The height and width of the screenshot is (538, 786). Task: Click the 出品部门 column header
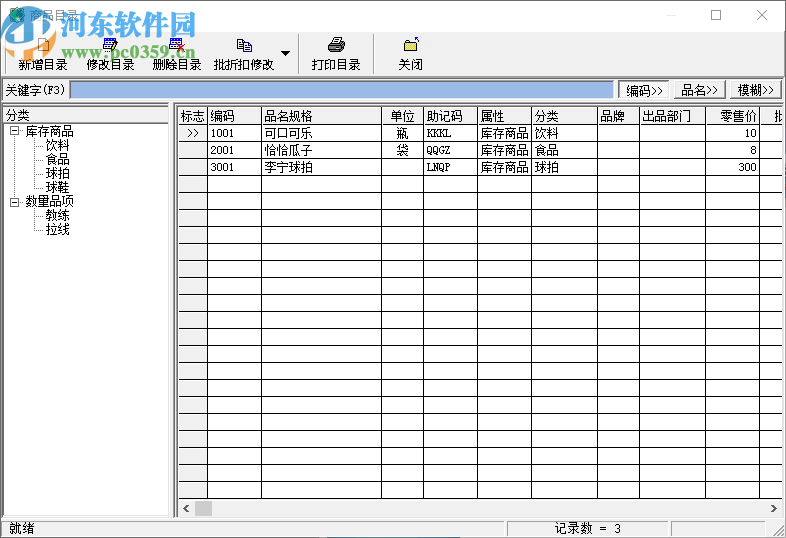(x=673, y=116)
